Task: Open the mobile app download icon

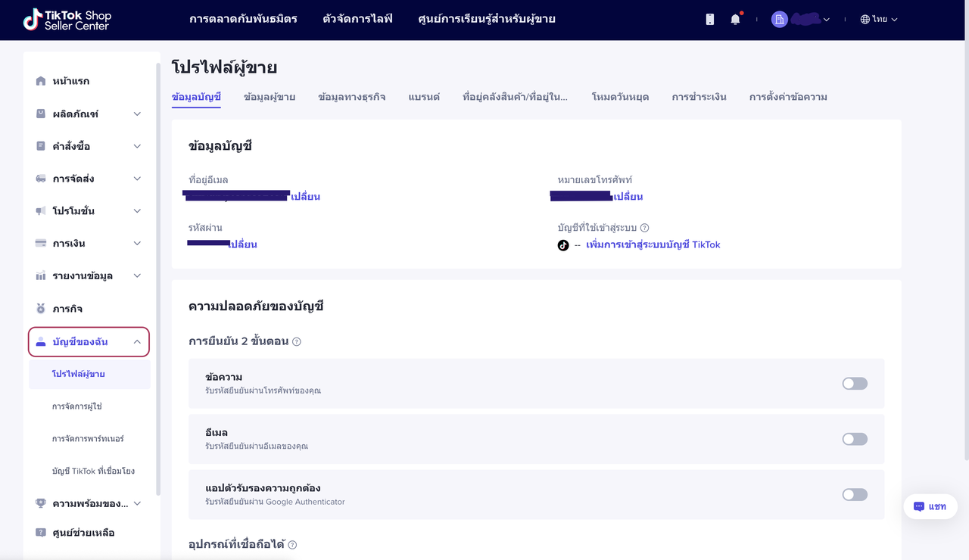Action: (x=709, y=20)
